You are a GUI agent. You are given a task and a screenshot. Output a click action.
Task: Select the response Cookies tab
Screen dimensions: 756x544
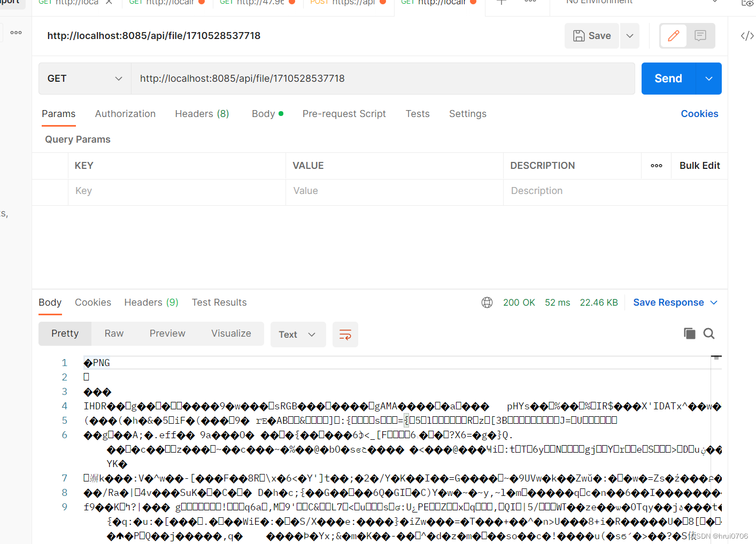tap(93, 302)
